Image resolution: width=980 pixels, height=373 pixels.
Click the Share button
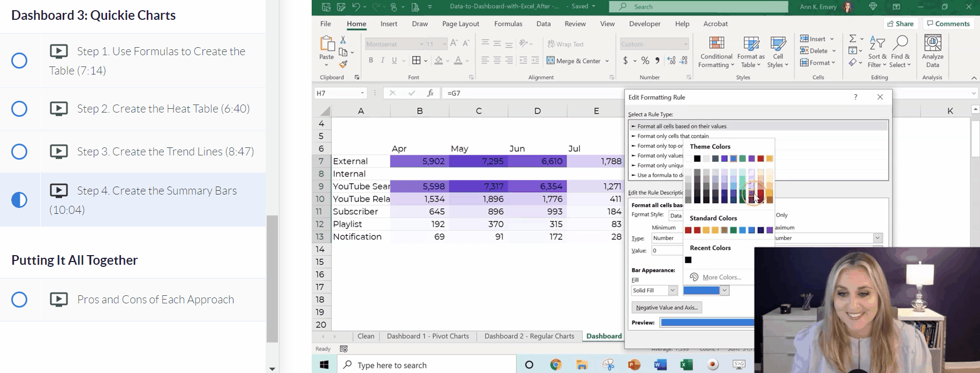tap(900, 24)
